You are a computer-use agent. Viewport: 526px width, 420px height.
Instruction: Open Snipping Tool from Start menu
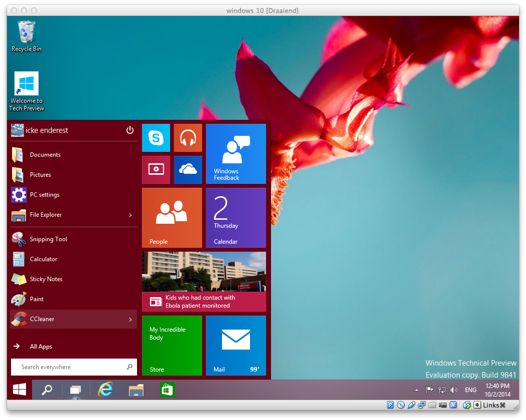pyautogui.click(x=48, y=239)
